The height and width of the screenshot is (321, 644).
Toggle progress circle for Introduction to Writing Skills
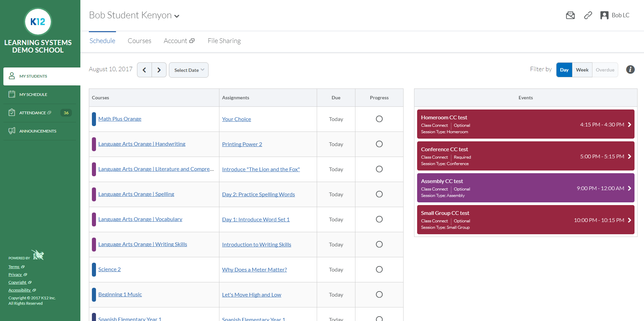pos(379,244)
